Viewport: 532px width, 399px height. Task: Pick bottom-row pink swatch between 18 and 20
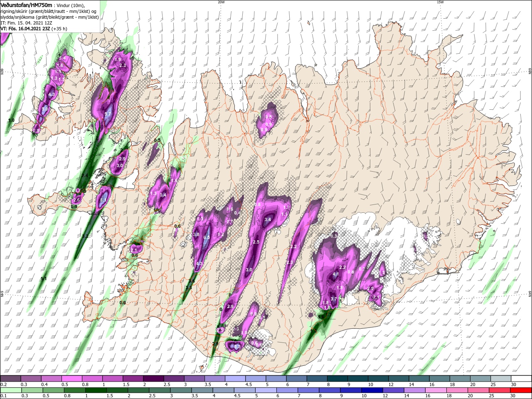(457, 390)
